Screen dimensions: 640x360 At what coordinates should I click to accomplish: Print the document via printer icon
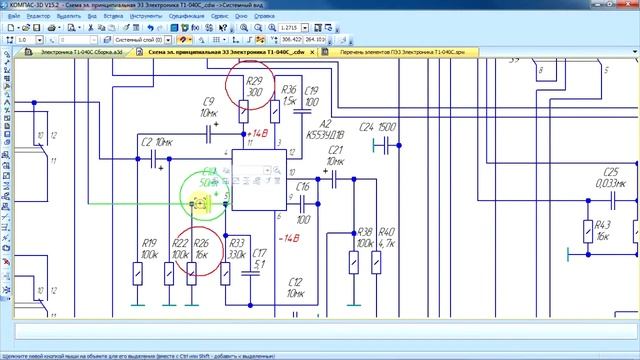click(x=51, y=28)
